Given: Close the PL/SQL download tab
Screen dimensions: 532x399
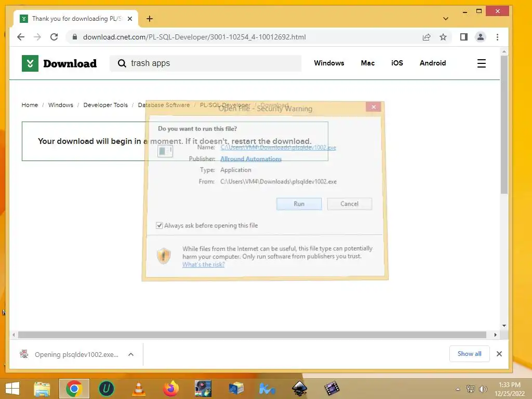Looking at the screenshot, I should point(130,19).
